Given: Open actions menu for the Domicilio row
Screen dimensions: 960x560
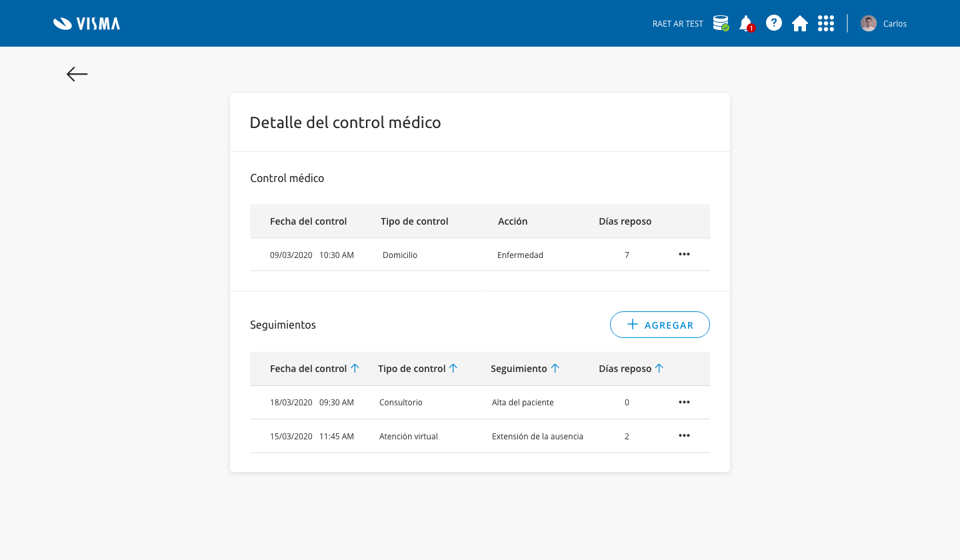Looking at the screenshot, I should pyautogui.click(x=684, y=254).
